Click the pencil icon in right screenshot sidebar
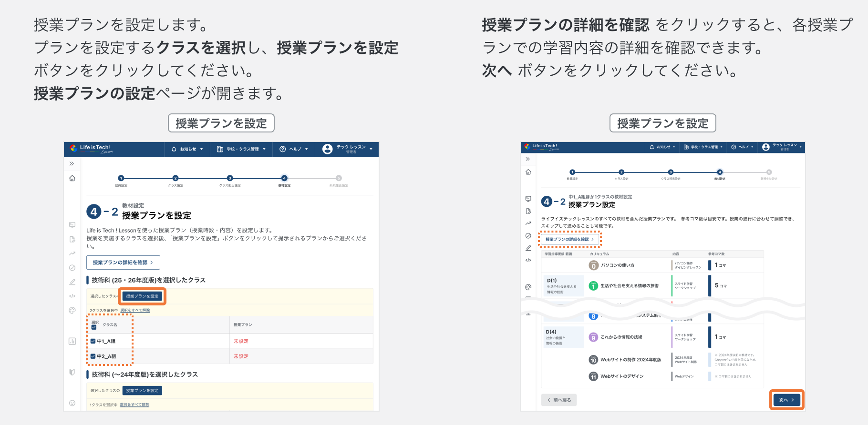The width and height of the screenshot is (868, 425). coord(528,248)
